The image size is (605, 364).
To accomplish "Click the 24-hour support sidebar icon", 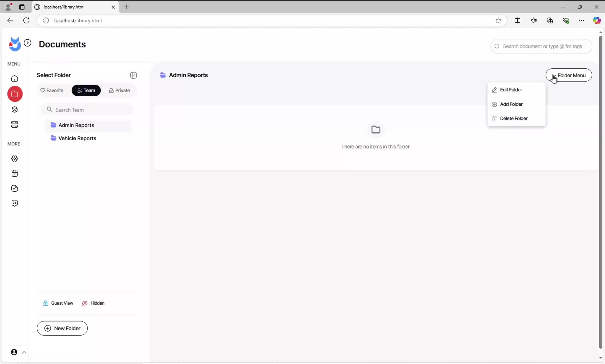I will [x=15, y=203].
